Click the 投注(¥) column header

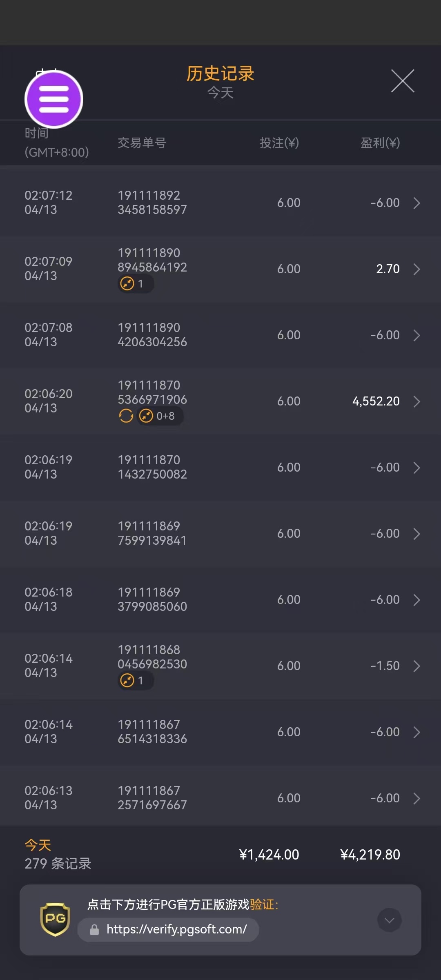(x=279, y=143)
